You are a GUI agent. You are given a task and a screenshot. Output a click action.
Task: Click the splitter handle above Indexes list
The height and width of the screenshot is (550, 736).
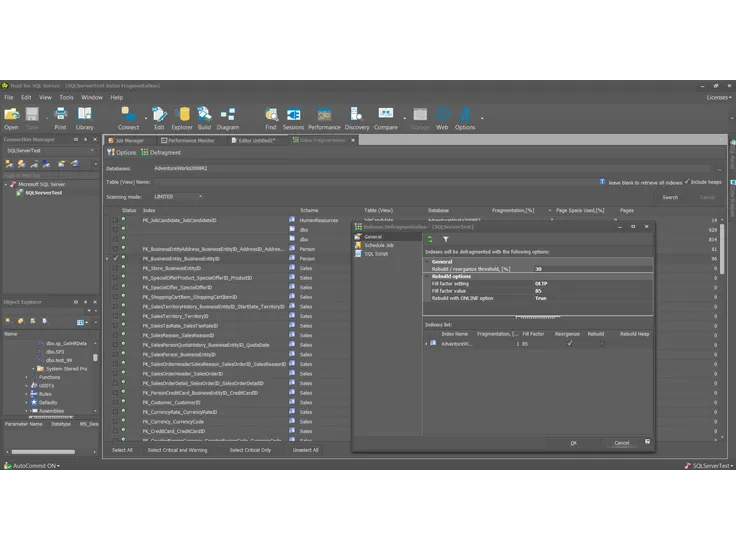click(x=538, y=318)
